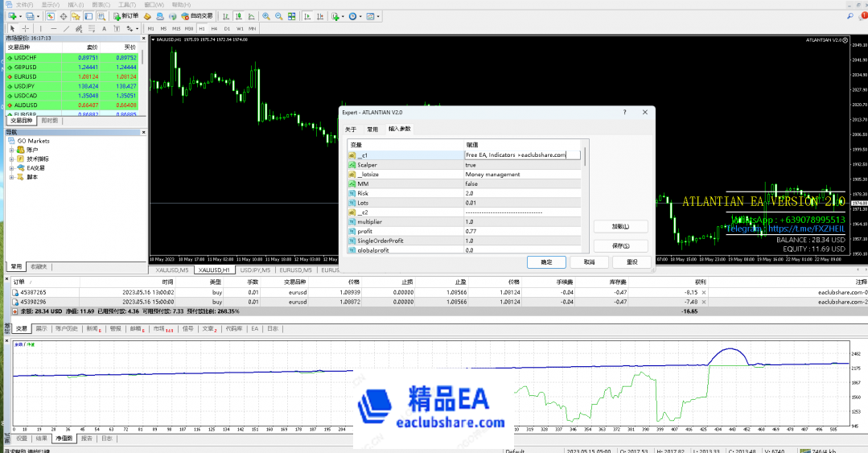Click the horizontal line drawing tool
868x453 pixels.
54,28
